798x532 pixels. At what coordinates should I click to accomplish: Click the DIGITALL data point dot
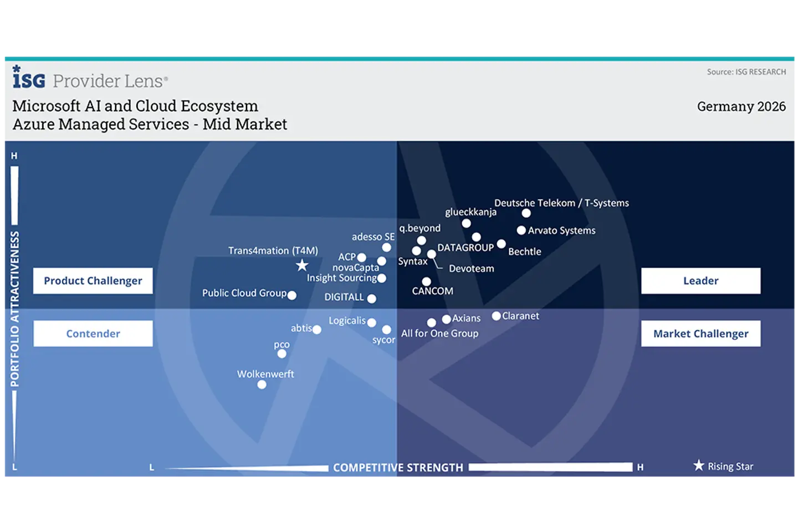[x=372, y=299]
